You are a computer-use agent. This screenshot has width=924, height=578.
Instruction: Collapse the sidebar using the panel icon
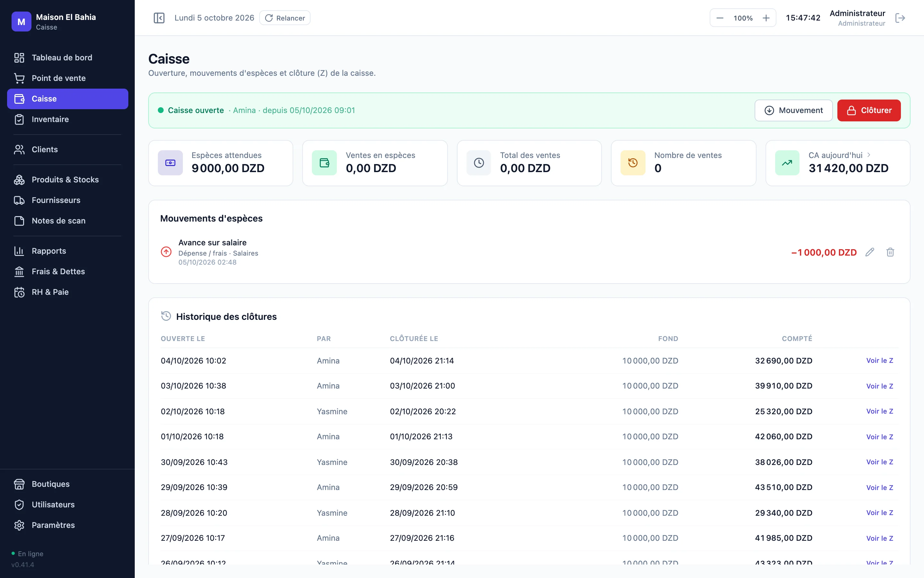tap(159, 18)
